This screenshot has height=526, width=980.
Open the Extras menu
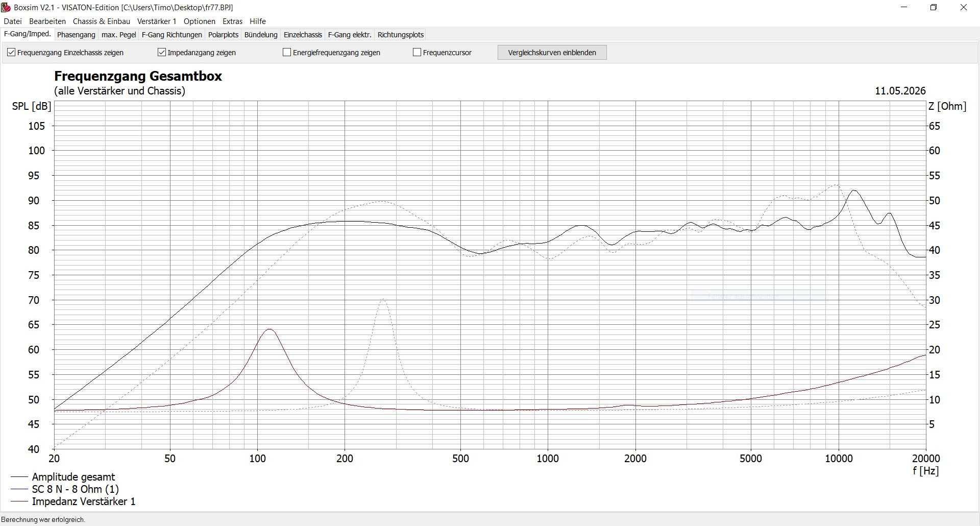233,21
